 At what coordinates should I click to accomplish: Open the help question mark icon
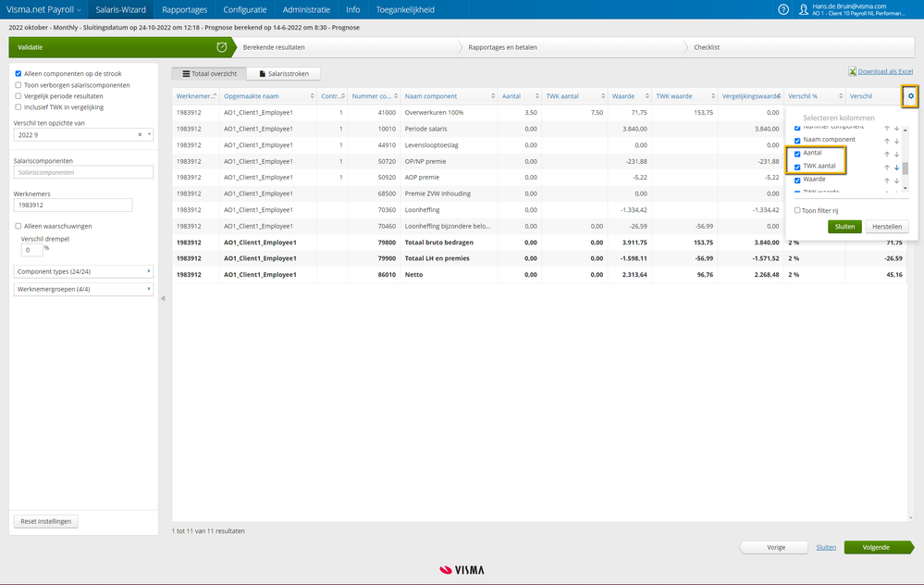pyautogui.click(x=783, y=9)
